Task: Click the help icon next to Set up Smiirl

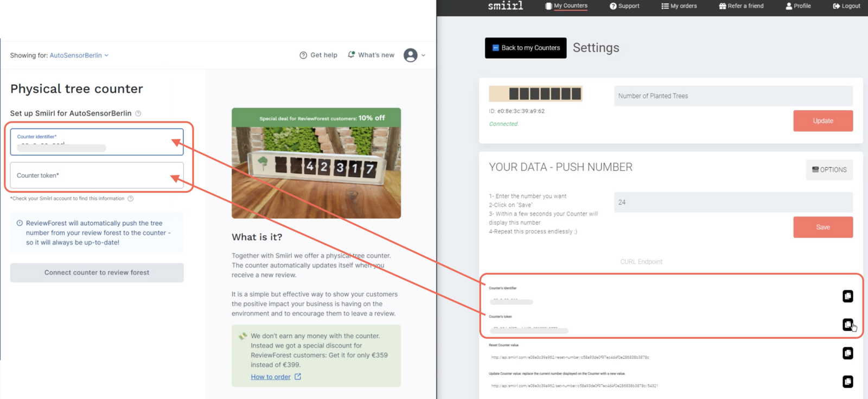Action: click(138, 113)
